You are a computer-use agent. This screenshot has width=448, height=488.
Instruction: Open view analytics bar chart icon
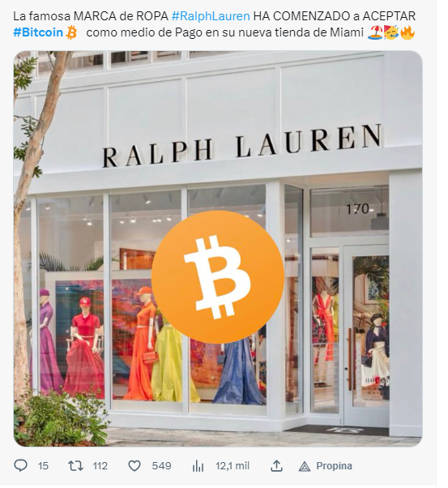point(198,466)
